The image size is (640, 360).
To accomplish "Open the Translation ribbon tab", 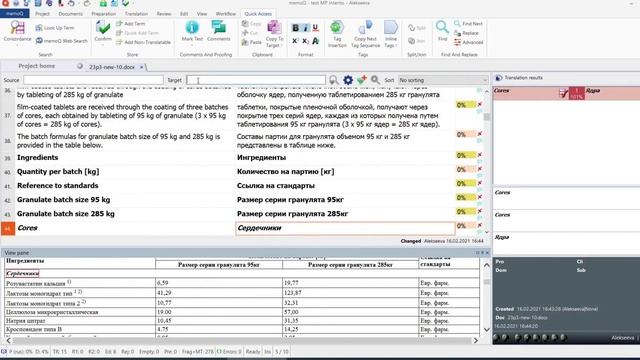I will click(x=136, y=13).
